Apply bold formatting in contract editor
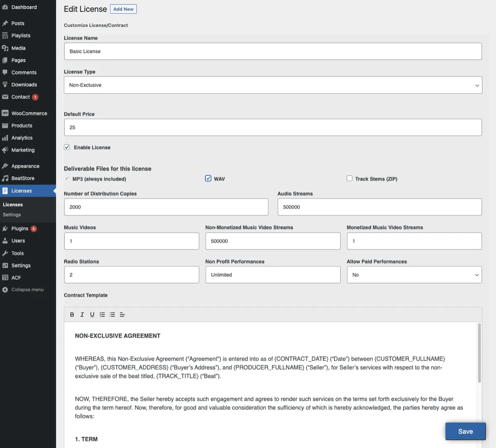The width and height of the screenshot is (496, 448). (x=72, y=315)
